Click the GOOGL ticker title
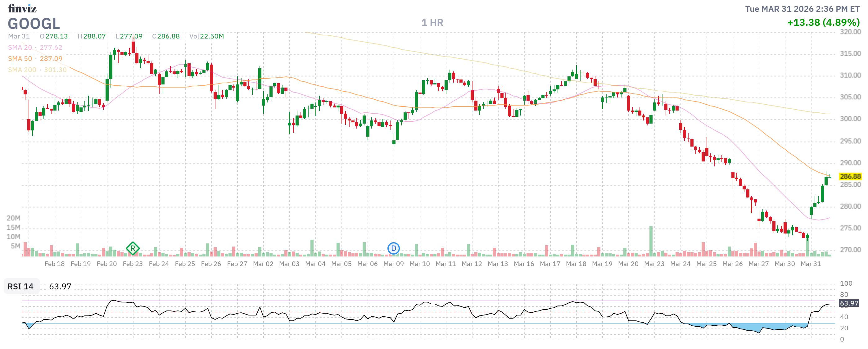This screenshot has height=349, width=868. click(x=34, y=24)
